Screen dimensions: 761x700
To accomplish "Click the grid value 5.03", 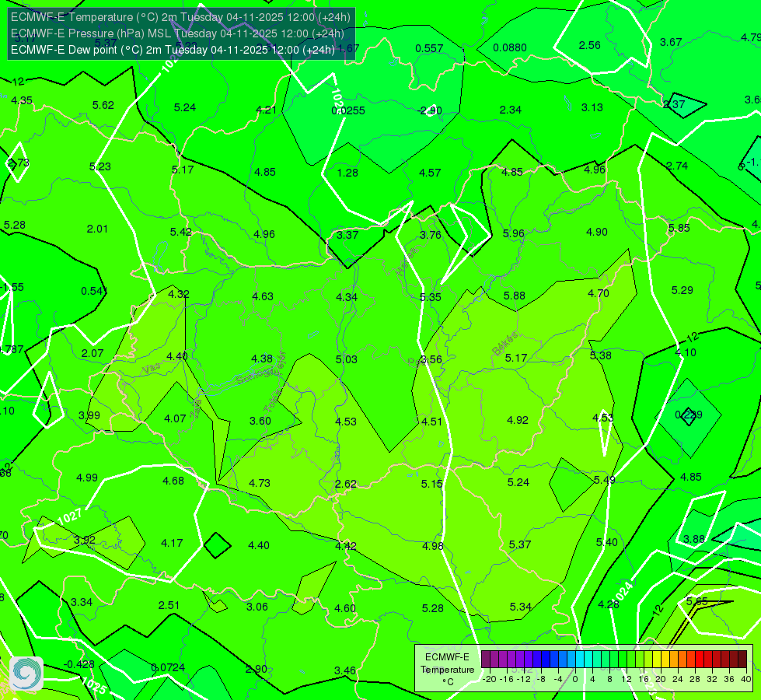I will pos(347,359).
